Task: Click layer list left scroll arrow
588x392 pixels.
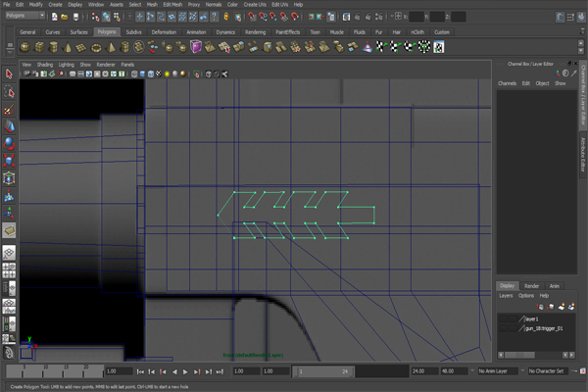Action: coord(501,355)
